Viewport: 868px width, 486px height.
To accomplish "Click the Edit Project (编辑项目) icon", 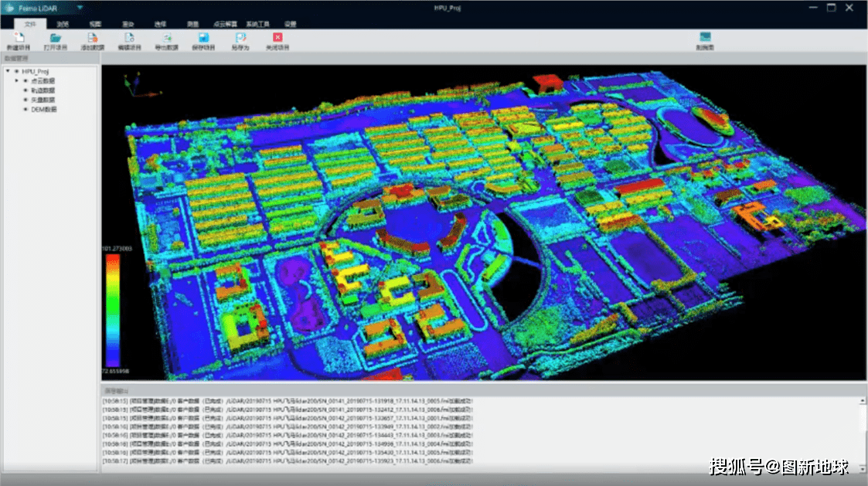I will click(129, 38).
